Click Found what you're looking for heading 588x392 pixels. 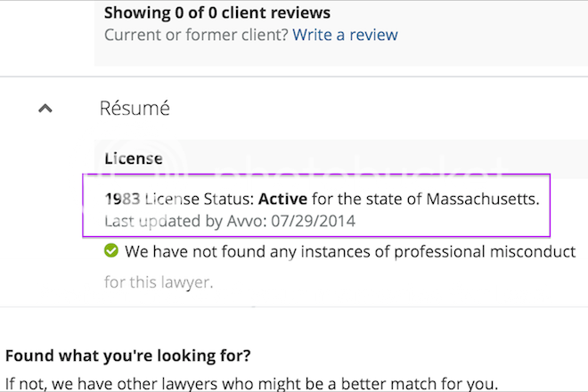tap(127, 355)
